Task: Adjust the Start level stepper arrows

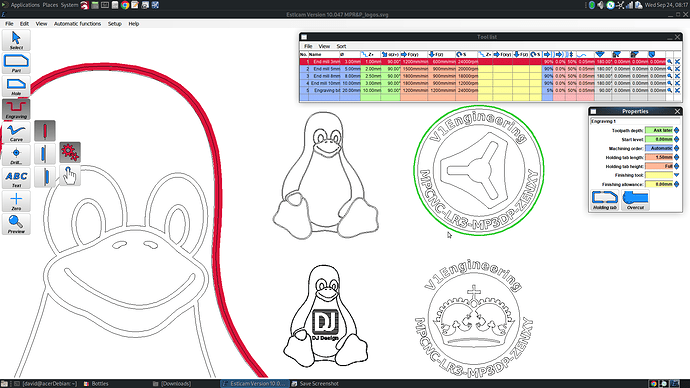Action: (676, 139)
